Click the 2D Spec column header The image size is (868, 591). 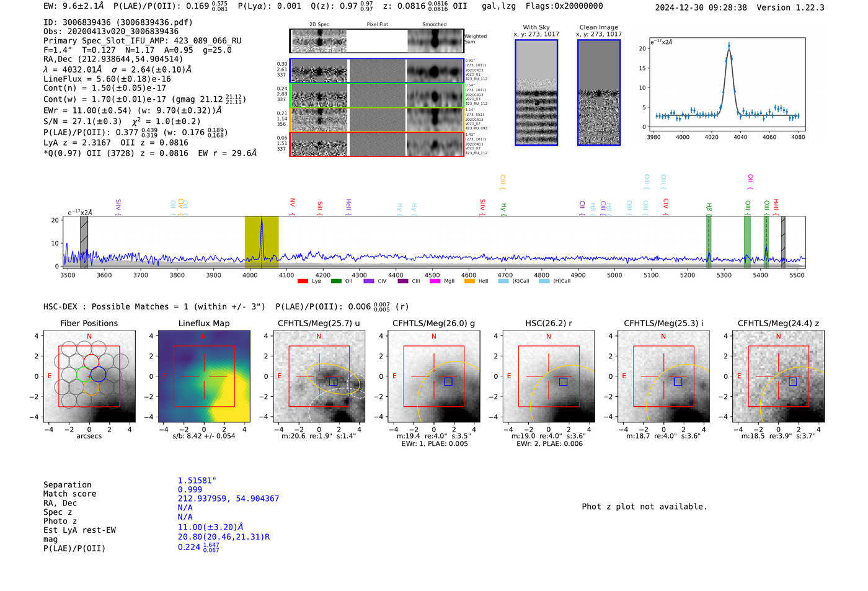pos(319,24)
